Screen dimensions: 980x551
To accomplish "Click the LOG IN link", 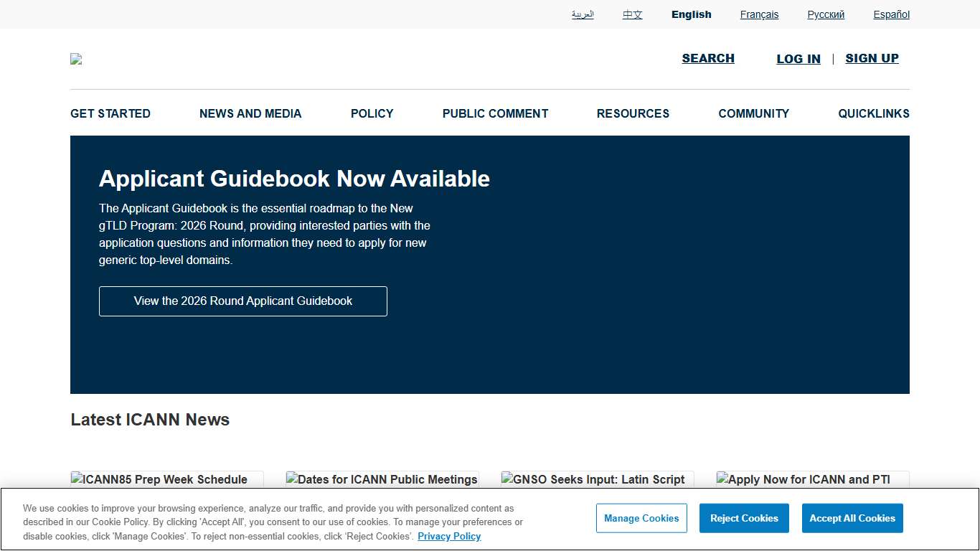I will point(798,59).
